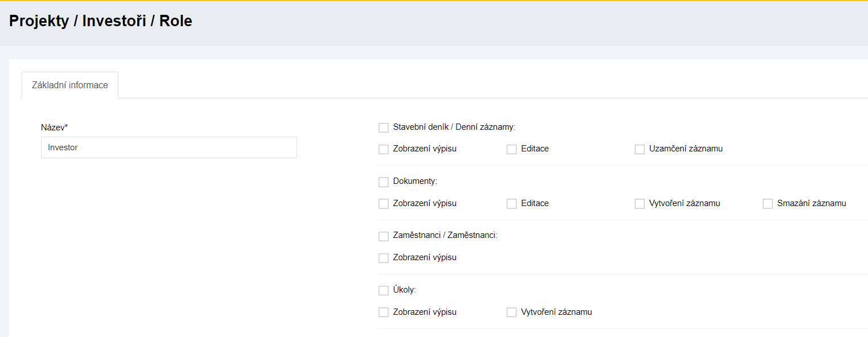This screenshot has width=868, height=337.
Task: Toggle the Zaměstnanci / Zaměstnanci group checkbox
Action: coord(384,236)
